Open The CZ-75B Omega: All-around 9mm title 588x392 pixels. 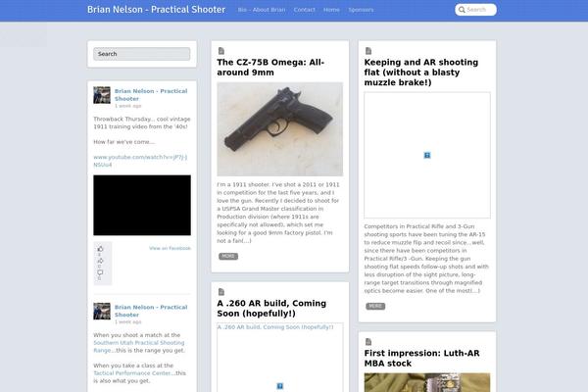point(270,68)
